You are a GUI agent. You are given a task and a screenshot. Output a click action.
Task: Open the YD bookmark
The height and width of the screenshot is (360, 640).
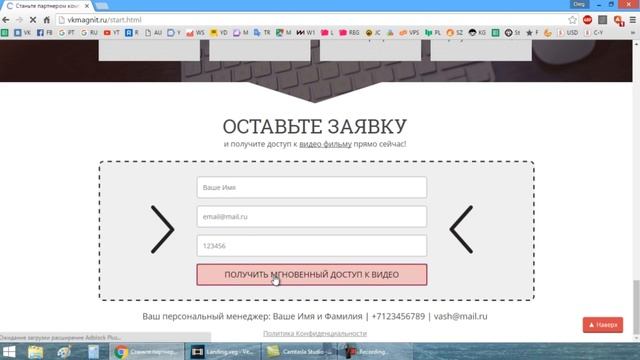219,33
